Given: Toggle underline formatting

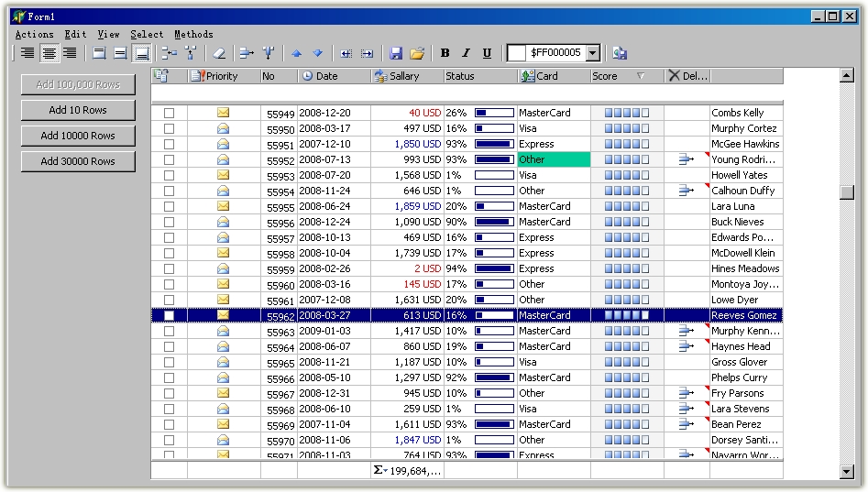Looking at the screenshot, I should point(487,53).
